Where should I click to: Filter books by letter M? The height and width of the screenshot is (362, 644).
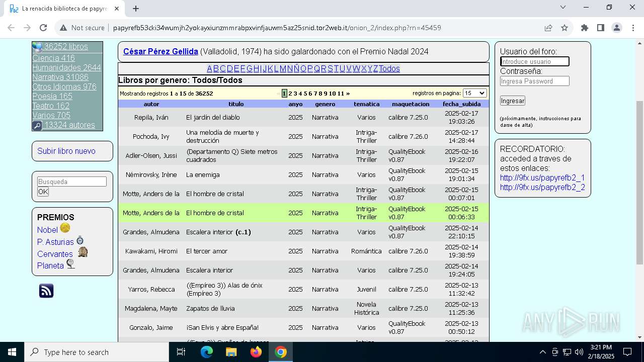283,69
